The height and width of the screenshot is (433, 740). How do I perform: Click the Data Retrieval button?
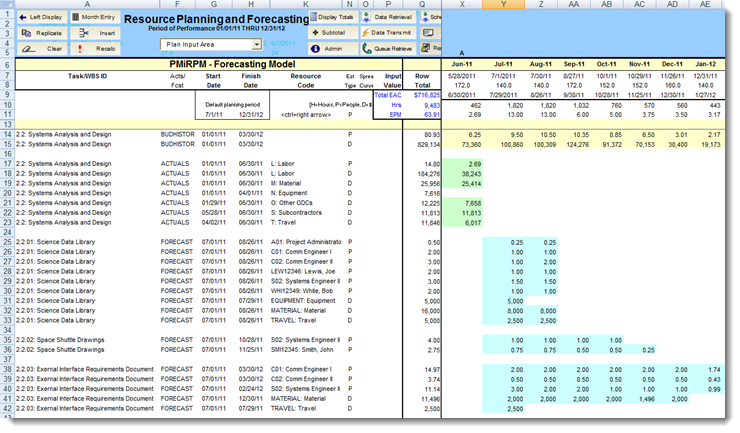(389, 17)
